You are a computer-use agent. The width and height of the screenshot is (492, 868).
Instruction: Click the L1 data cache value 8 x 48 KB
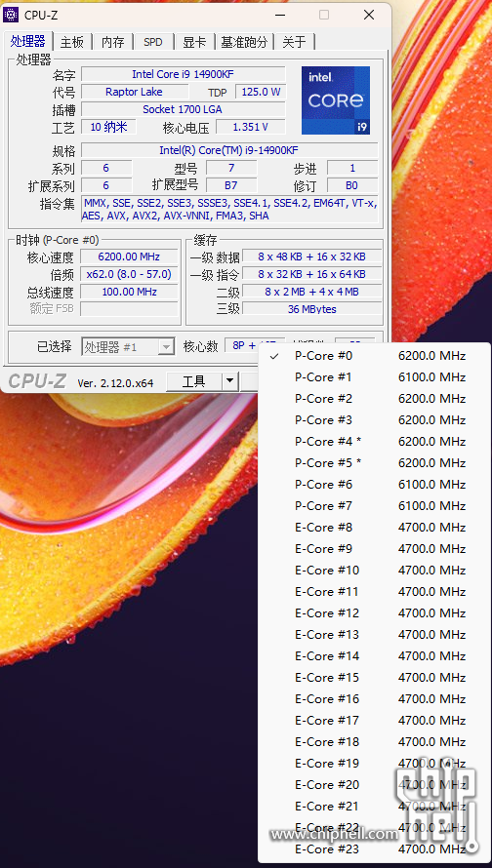point(312,256)
